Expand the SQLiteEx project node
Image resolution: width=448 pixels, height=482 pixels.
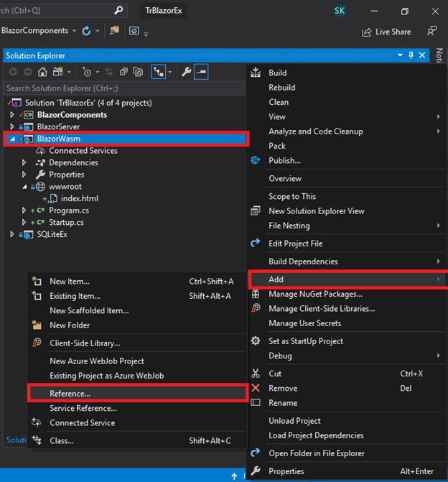[12, 235]
